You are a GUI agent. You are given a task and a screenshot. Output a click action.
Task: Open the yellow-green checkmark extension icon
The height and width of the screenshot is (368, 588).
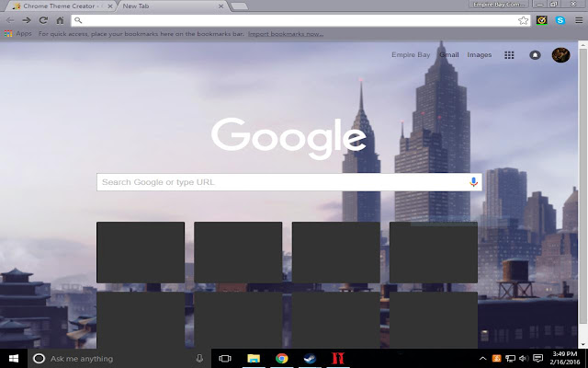[541, 20]
